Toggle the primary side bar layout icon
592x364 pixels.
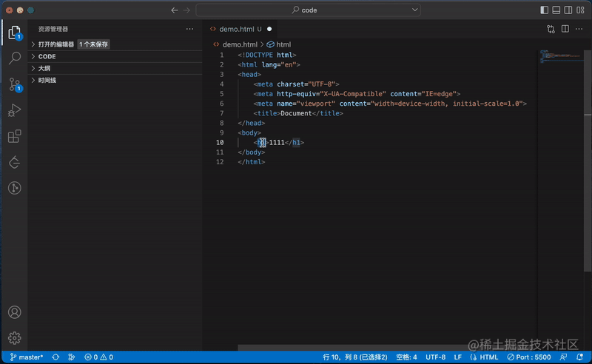tap(544, 10)
